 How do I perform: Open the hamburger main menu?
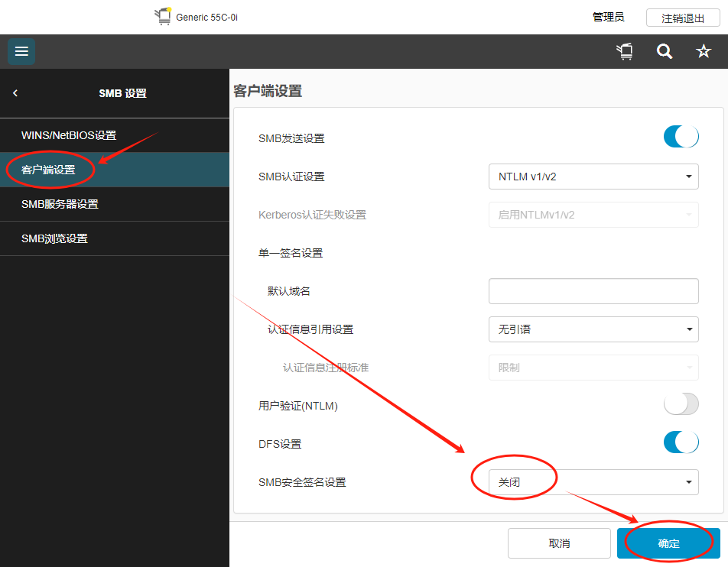click(21, 51)
